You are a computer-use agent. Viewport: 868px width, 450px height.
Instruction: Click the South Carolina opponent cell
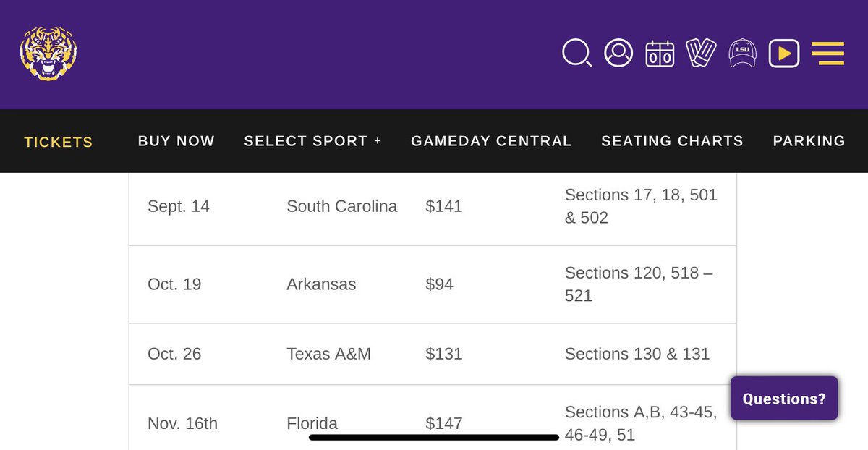342,206
